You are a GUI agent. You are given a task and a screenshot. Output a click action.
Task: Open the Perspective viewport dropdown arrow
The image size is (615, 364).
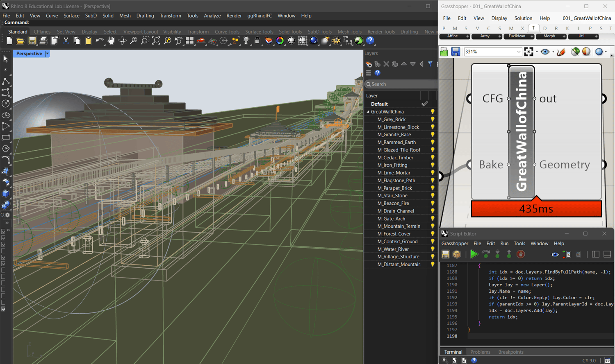48,54
